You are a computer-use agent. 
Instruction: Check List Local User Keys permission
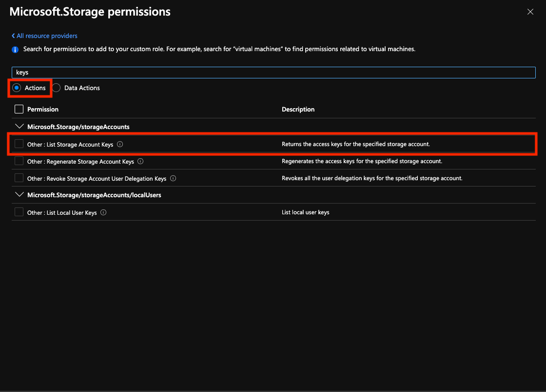(x=19, y=212)
